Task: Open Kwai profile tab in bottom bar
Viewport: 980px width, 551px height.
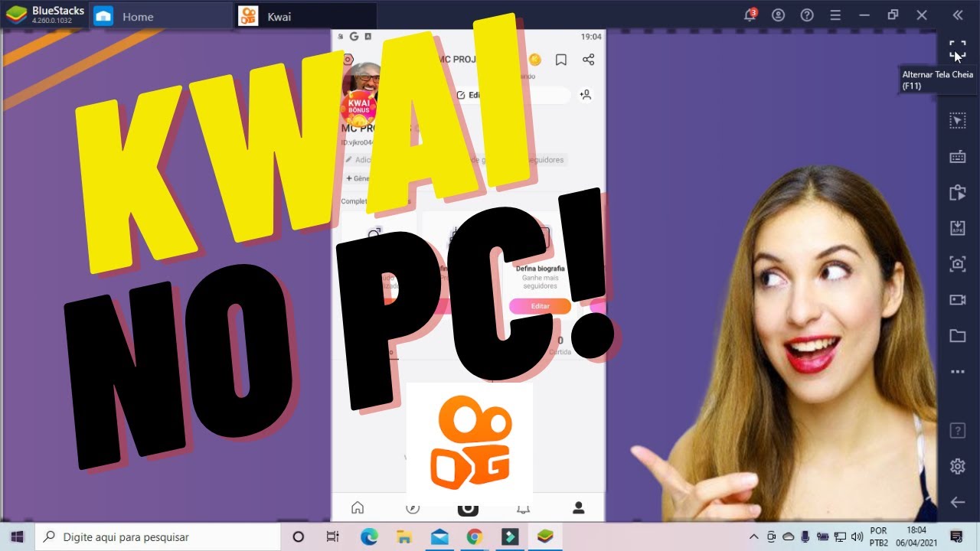Action: (579, 507)
